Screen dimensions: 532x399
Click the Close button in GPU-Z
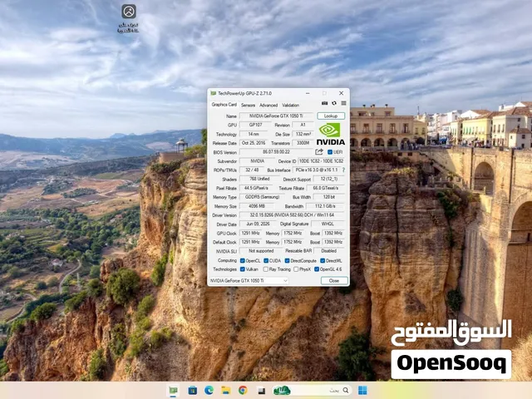(x=334, y=281)
